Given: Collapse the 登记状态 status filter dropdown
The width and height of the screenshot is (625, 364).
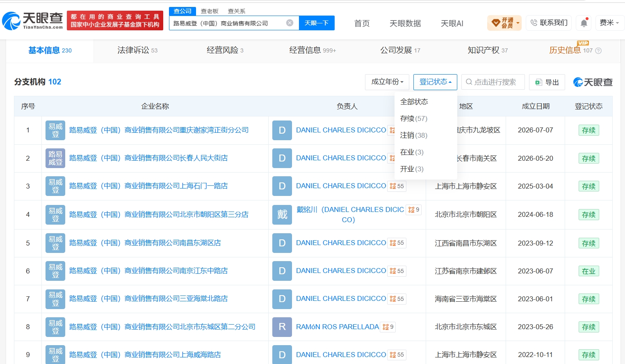Looking at the screenshot, I should [x=435, y=82].
